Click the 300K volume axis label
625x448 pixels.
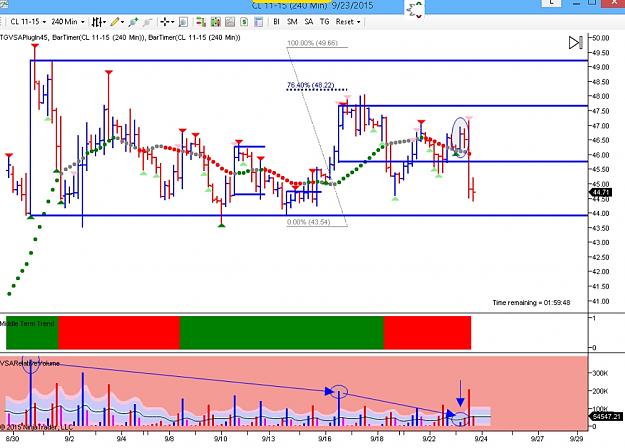(x=599, y=373)
